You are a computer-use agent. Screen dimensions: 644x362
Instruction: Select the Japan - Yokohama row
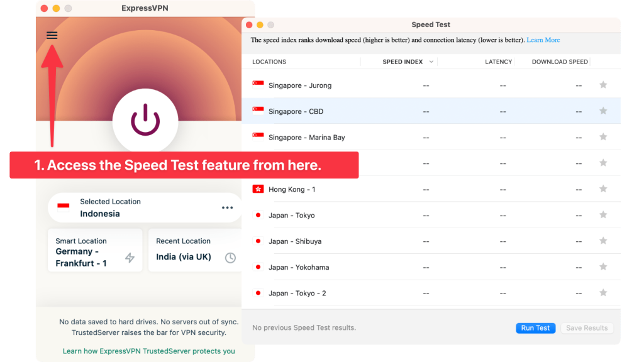point(431,266)
